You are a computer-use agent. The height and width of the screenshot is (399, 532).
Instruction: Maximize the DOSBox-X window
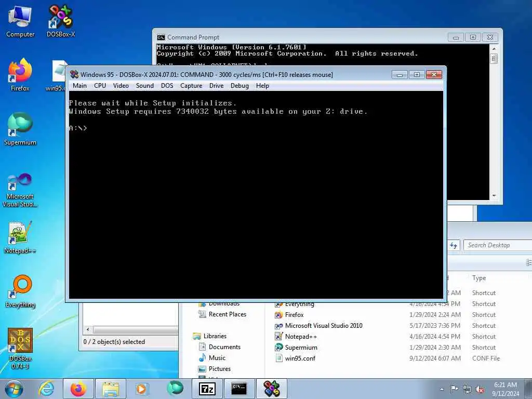(417, 75)
